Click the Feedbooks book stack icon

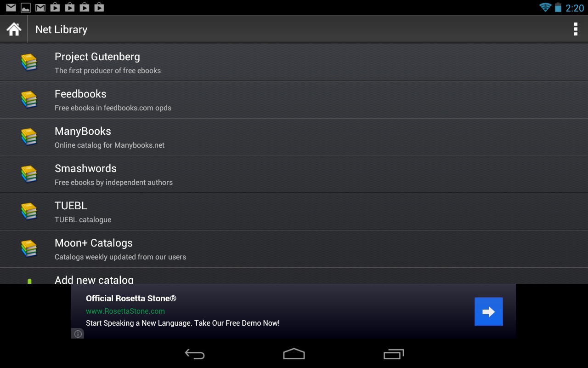29,100
